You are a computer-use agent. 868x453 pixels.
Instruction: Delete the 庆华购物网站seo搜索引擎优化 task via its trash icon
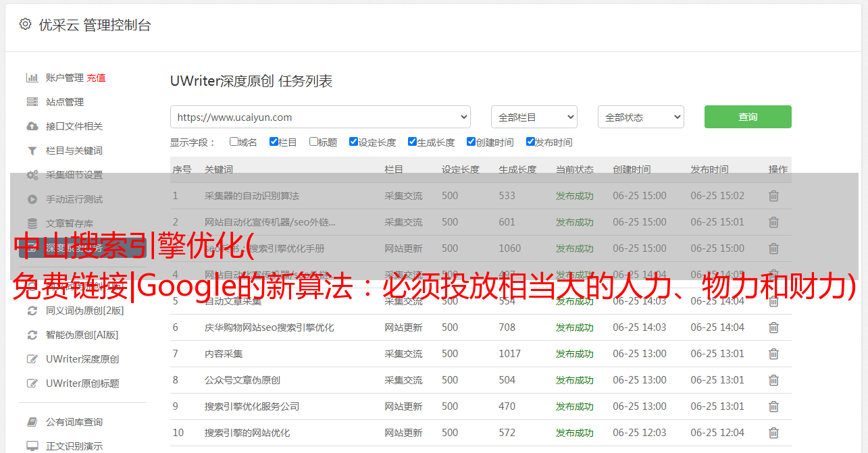point(773,327)
